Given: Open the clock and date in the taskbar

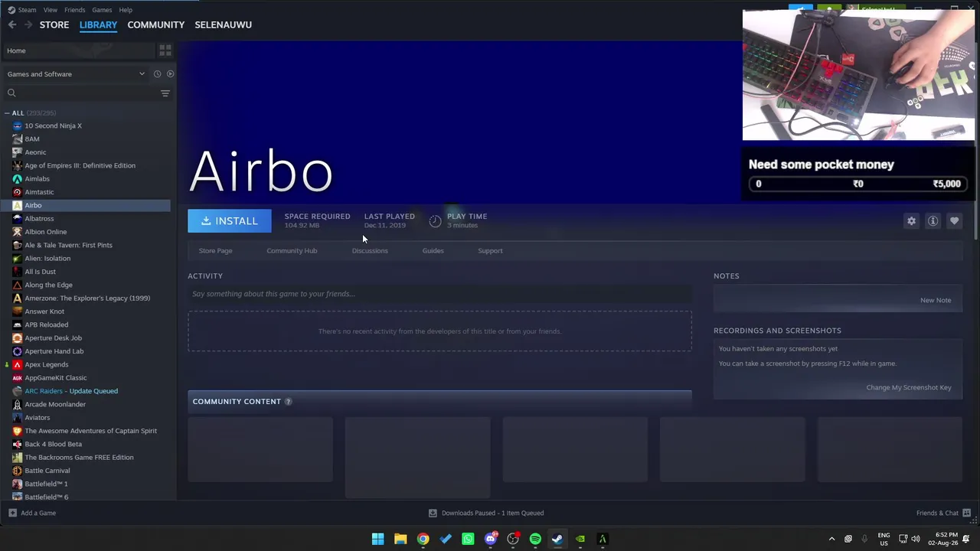Looking at the screenshot, I should [x=942, y=539].
